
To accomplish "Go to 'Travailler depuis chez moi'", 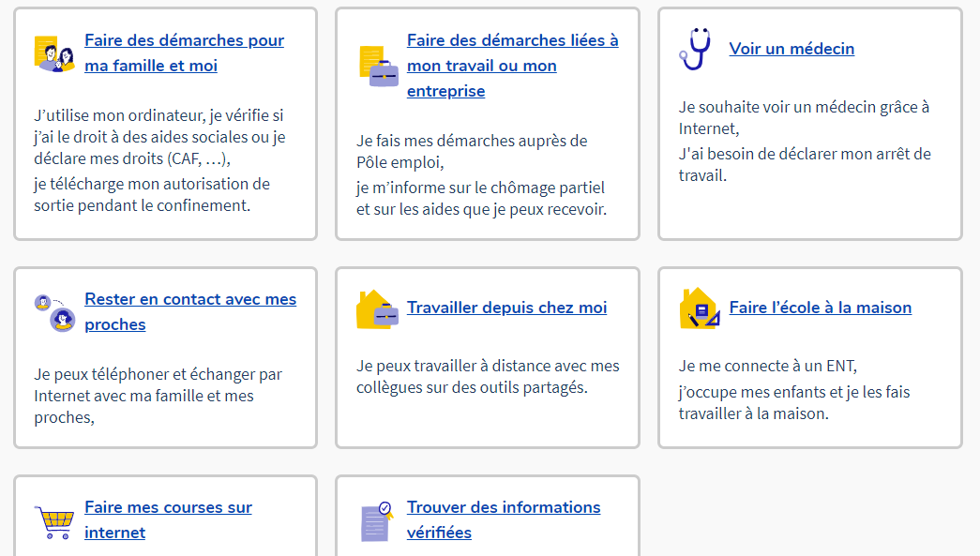I will pos(506,308).
